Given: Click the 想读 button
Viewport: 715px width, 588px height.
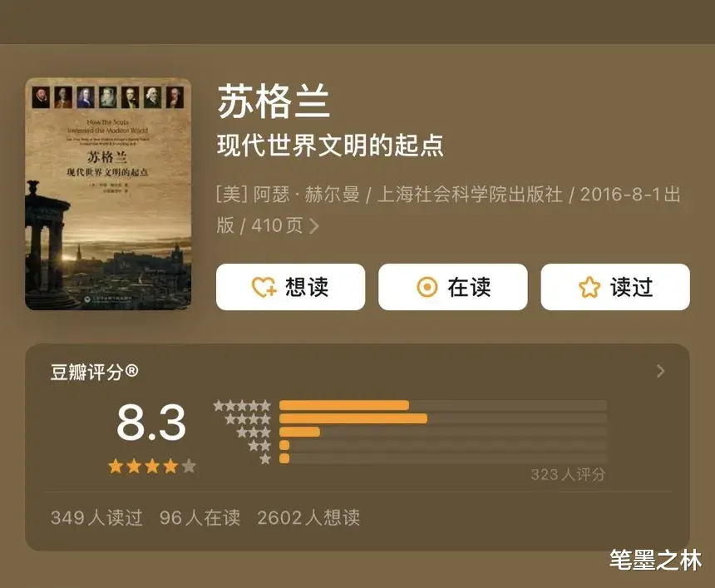Looking at the screenshot, I should tap(290, 287).
